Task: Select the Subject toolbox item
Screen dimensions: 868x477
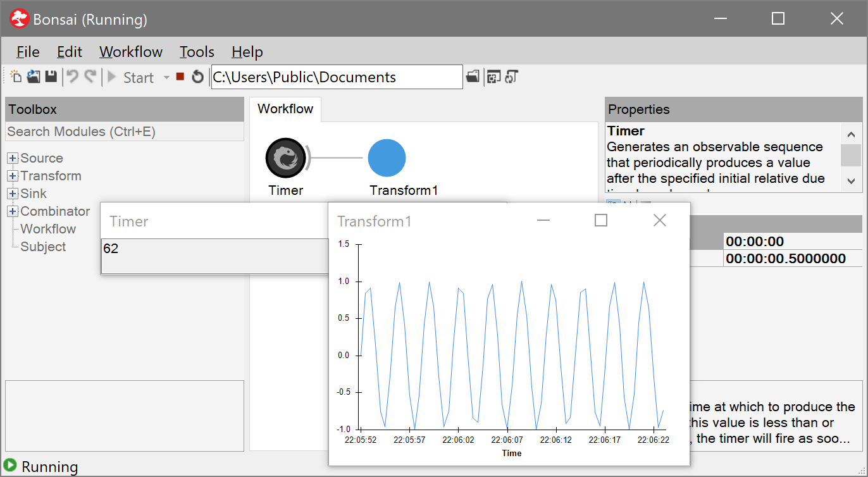Action: click(43, 247)
